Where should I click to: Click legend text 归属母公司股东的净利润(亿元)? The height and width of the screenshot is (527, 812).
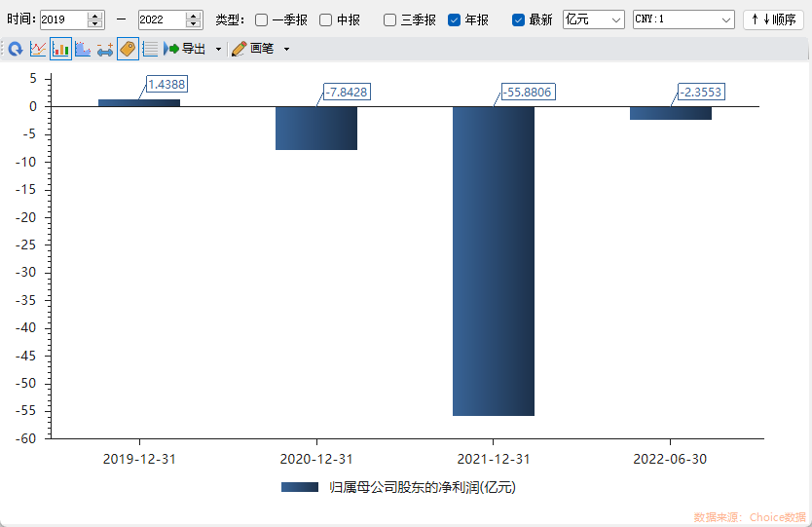423,487
